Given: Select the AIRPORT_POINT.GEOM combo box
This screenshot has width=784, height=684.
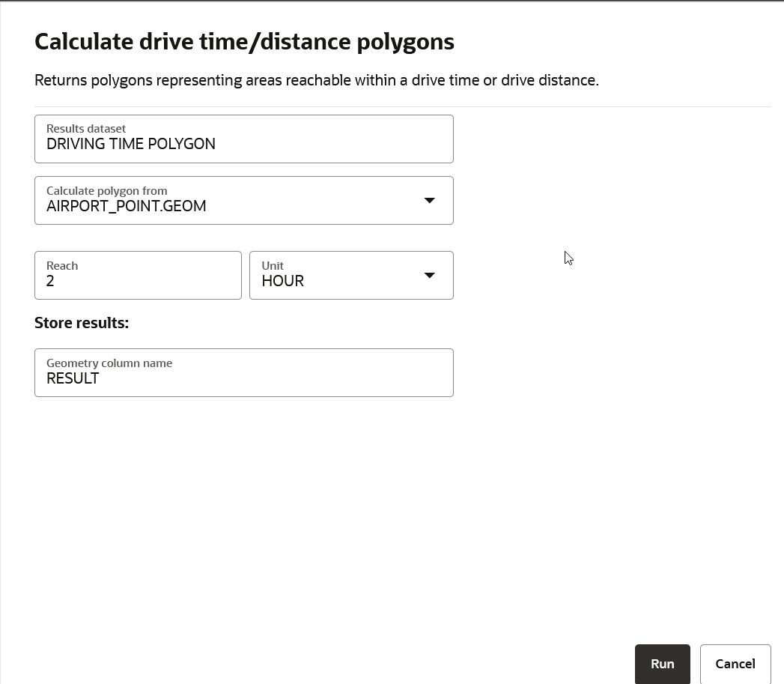Looking at the screenshot, I should click(x=243, y=200).
